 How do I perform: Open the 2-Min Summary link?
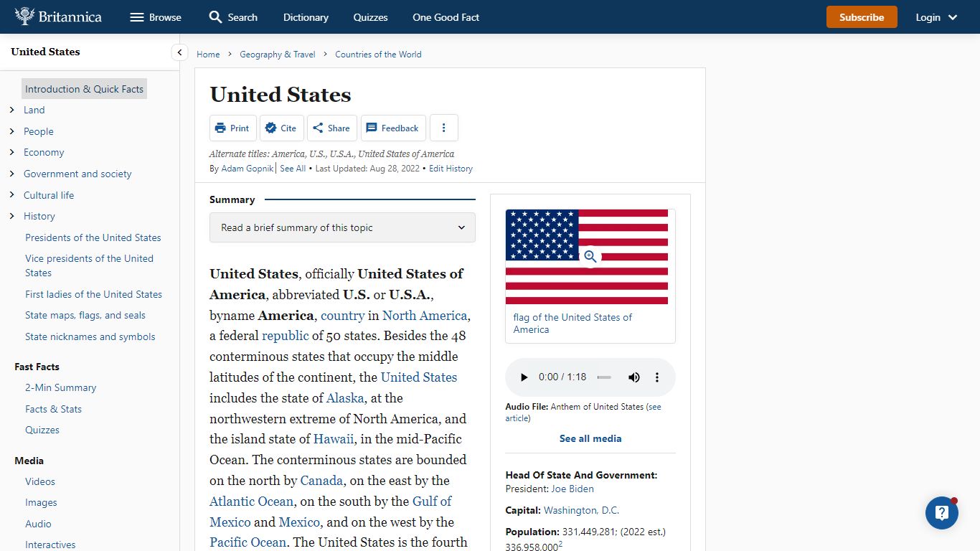pos(60,387)
